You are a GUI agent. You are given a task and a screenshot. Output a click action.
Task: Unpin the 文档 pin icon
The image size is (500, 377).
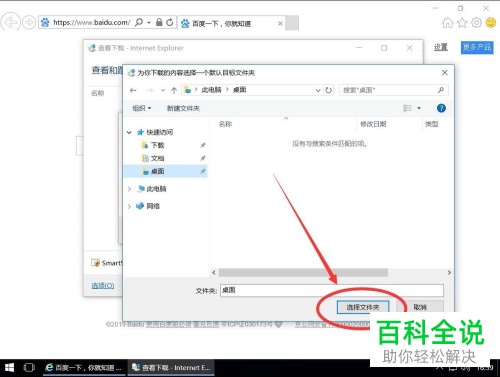coord(202,158)
